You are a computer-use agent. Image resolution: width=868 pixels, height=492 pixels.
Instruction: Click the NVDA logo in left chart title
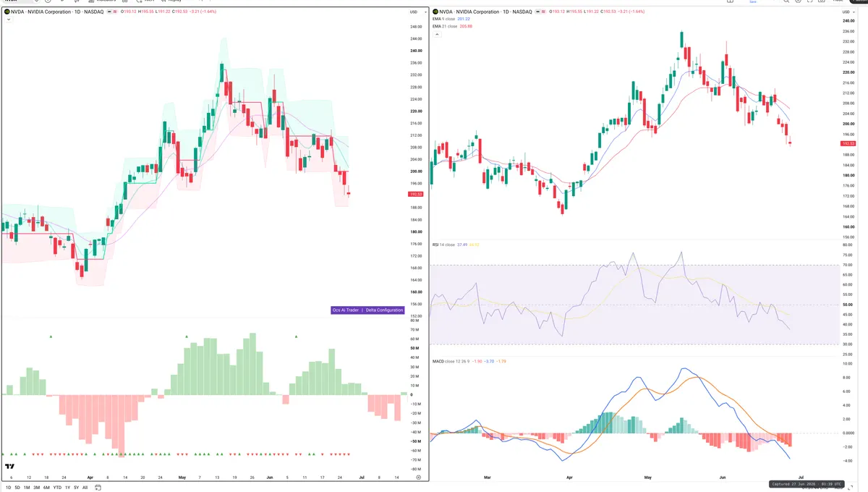pyautogui.click(x=7, y=12)
